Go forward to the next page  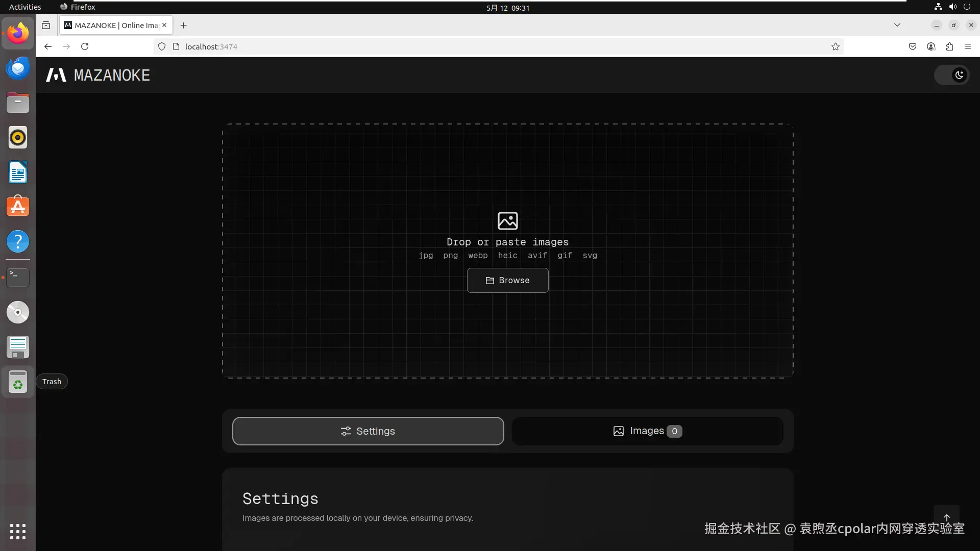pyautogui.click(x=66, y=46)
